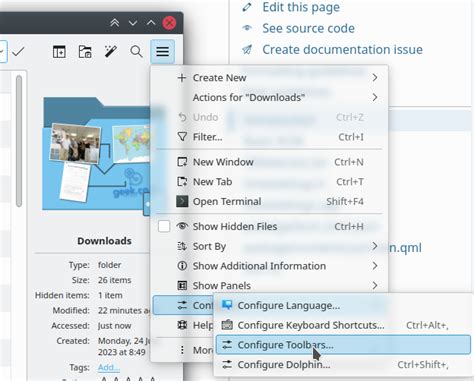Click the "folder" type value
Viewport: 474px width, 381px height.
coord(109,265)
